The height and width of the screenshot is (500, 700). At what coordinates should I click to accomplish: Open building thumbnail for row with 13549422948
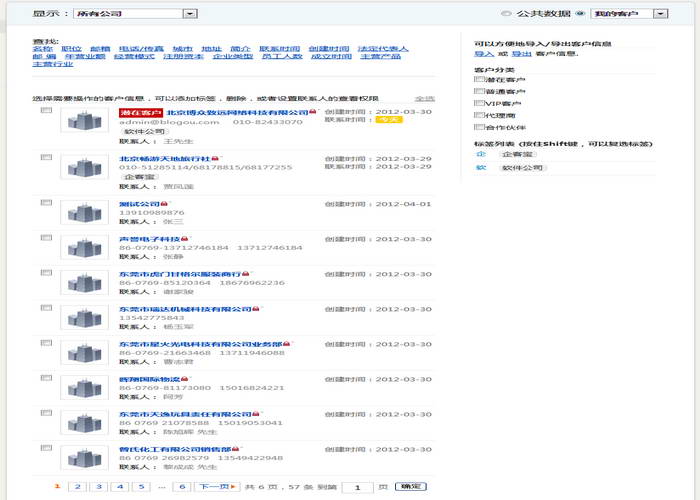84,458
